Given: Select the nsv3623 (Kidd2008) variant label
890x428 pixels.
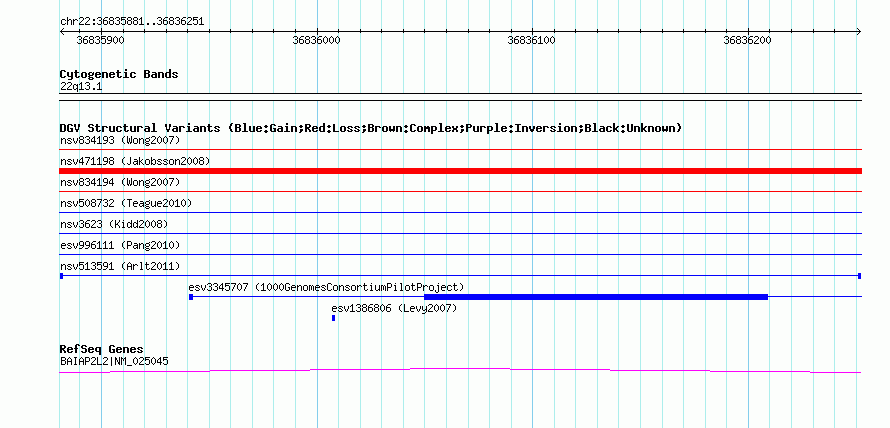Looking at the screenshot, I should tap(114, 224).
